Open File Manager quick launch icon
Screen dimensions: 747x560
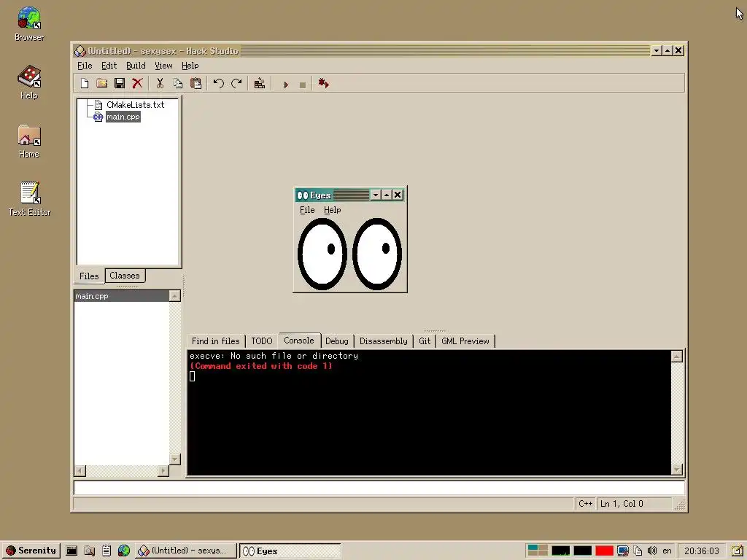pyautogui.click(x=89, y=551)
